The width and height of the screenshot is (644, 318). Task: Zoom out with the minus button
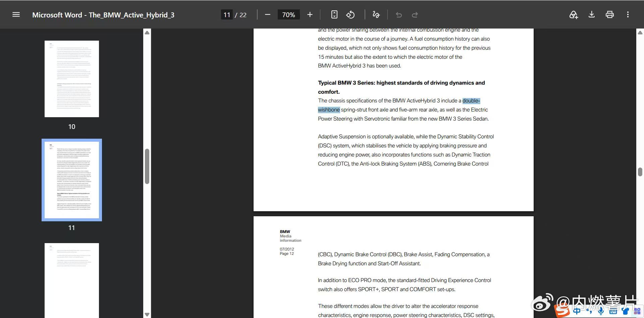(267, 15)
